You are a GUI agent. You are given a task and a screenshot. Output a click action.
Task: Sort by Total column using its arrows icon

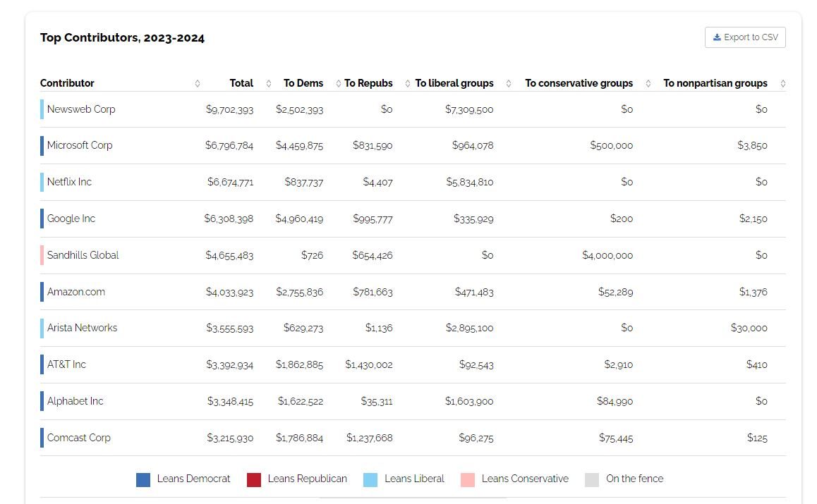(198, 84)
